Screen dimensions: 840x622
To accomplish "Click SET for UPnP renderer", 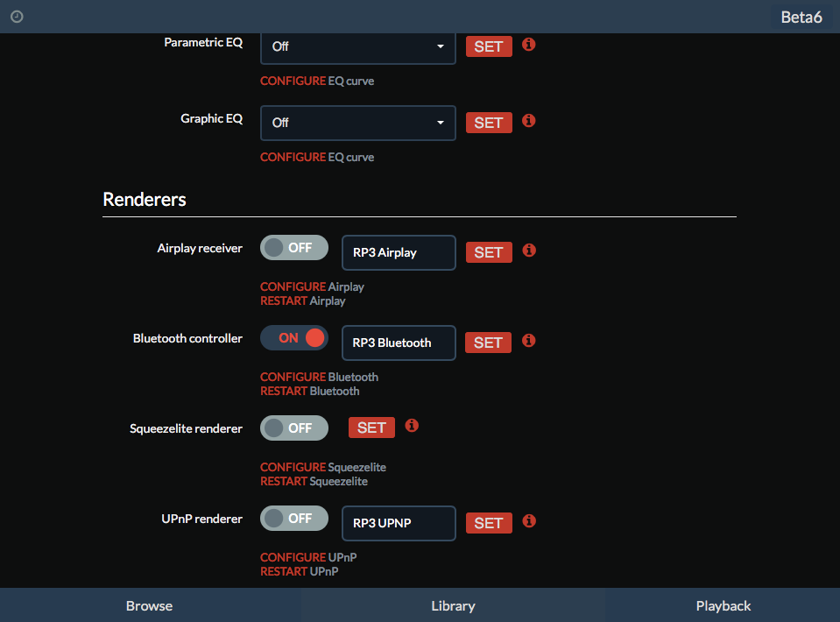I will [489, 523].
